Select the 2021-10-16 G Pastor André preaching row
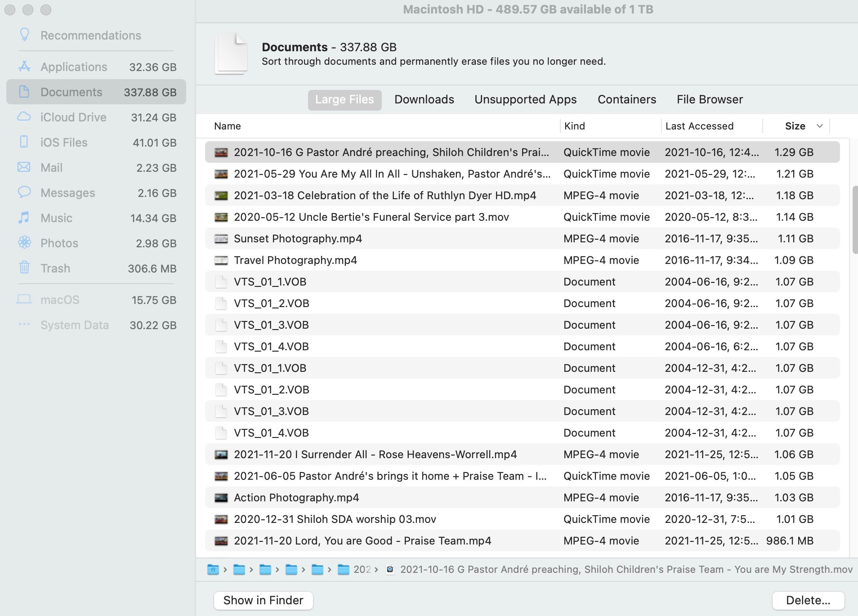The image size is (858, 616). [x=522, y=152]
